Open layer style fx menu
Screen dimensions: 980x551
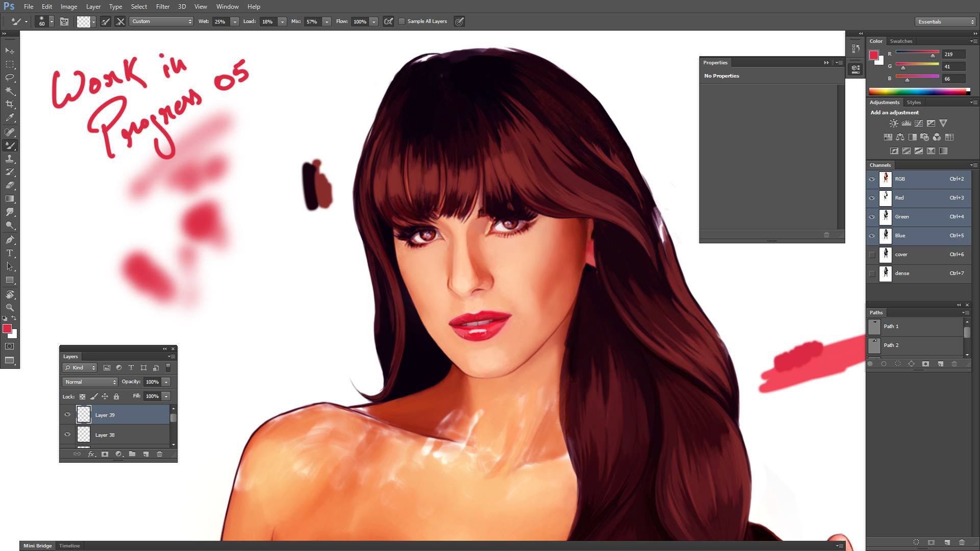(91, 454)
